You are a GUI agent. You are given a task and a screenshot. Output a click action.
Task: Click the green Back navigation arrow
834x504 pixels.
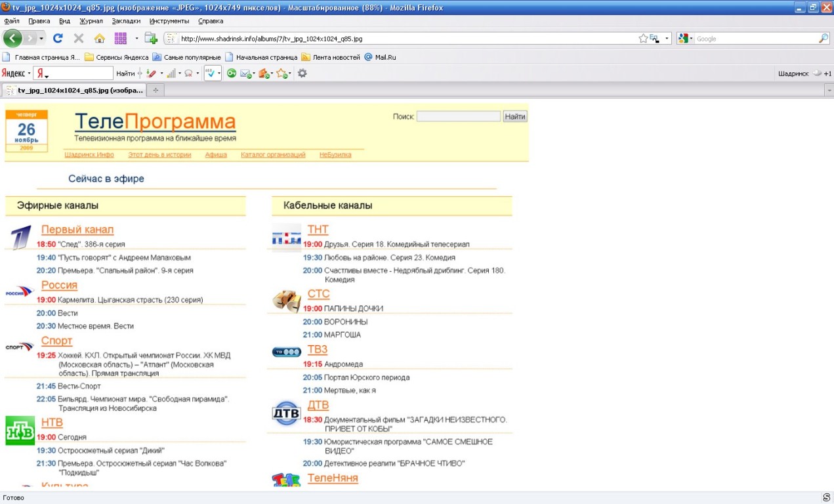pos(13,38)
